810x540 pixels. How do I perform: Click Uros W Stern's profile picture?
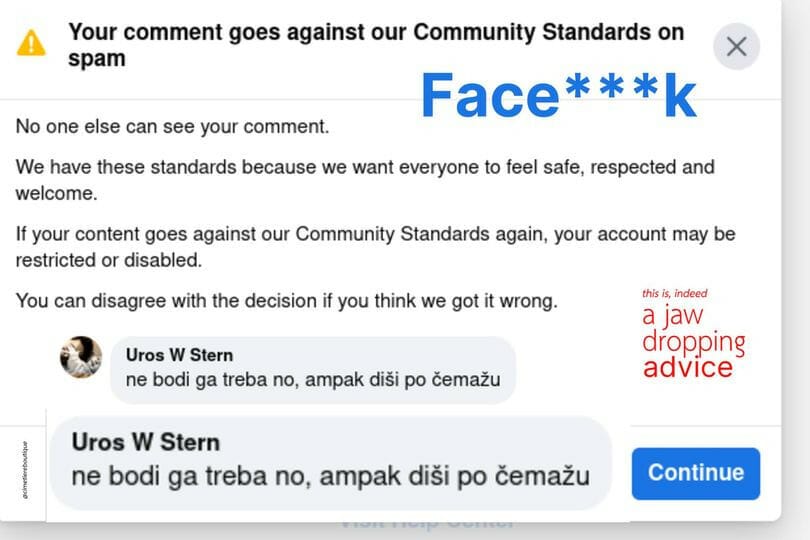(x=81, y=357)
